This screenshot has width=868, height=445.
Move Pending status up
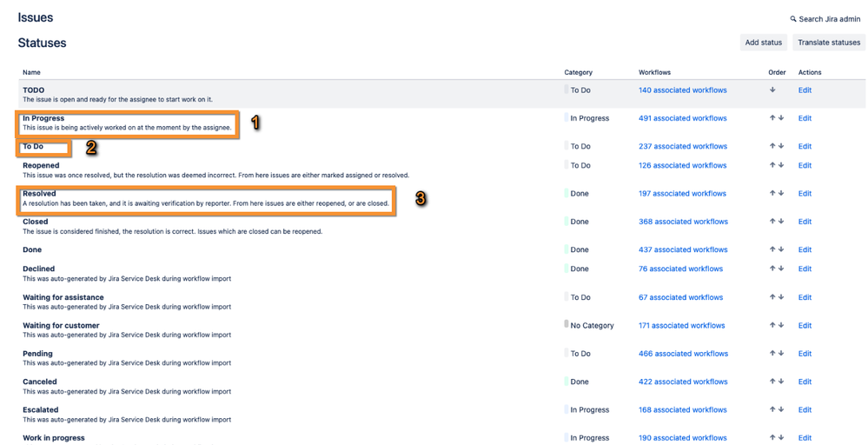[x=772, y=353]
